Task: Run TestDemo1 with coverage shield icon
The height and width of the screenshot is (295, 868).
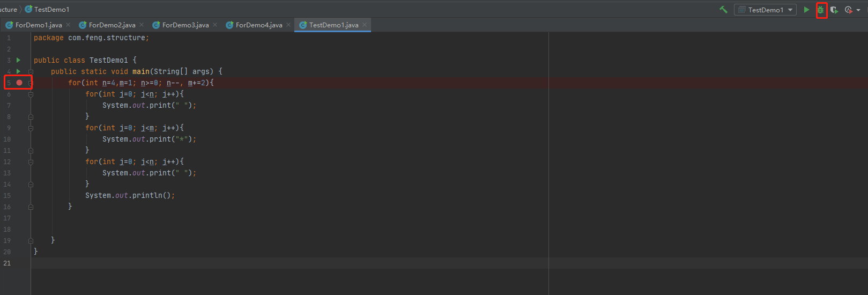Action: 834,10
